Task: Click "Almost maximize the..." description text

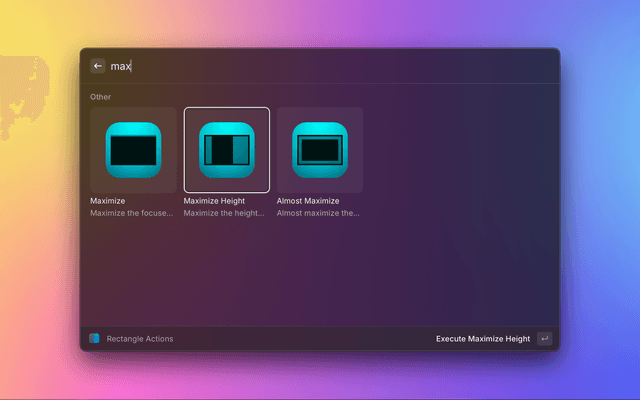Action: tap(318, 213)
